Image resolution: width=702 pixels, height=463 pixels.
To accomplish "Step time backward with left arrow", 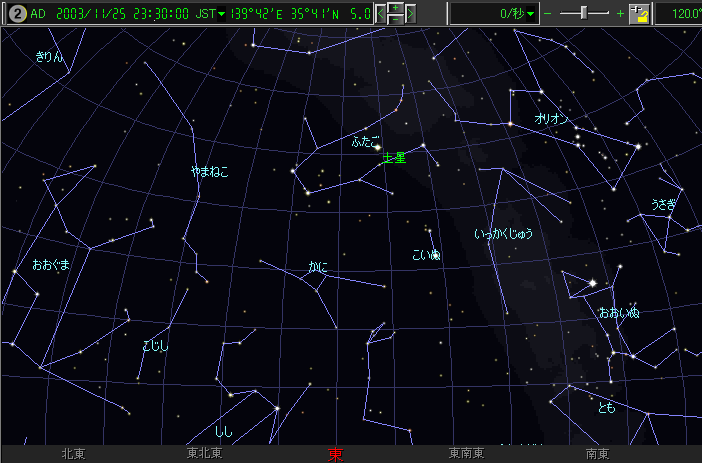I will 382,14.
